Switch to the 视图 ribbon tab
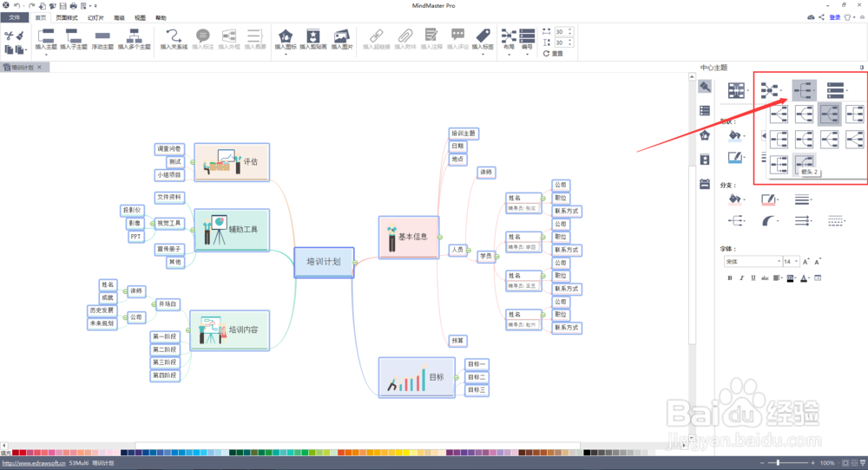The image size is (868, 470). [x=140, y=17]
